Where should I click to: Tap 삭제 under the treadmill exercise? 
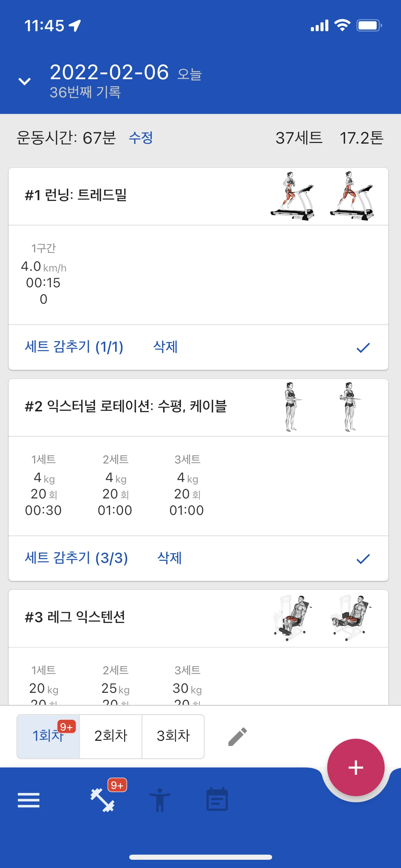click(x=166, y=347)
